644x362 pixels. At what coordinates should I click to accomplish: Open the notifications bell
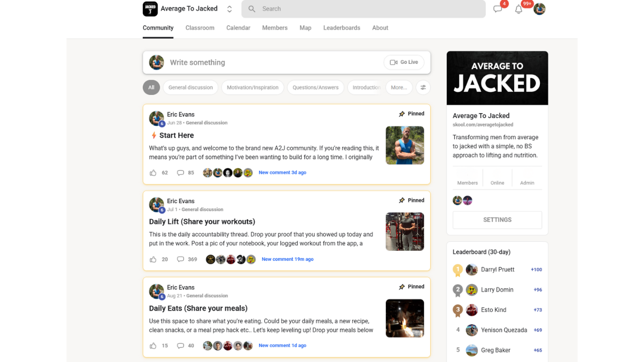coord(519,9)
